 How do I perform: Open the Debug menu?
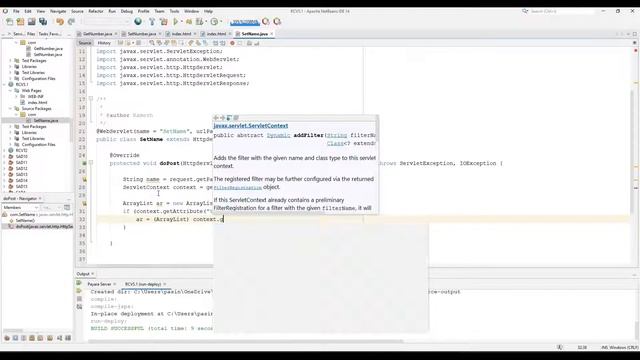point(127,11)
